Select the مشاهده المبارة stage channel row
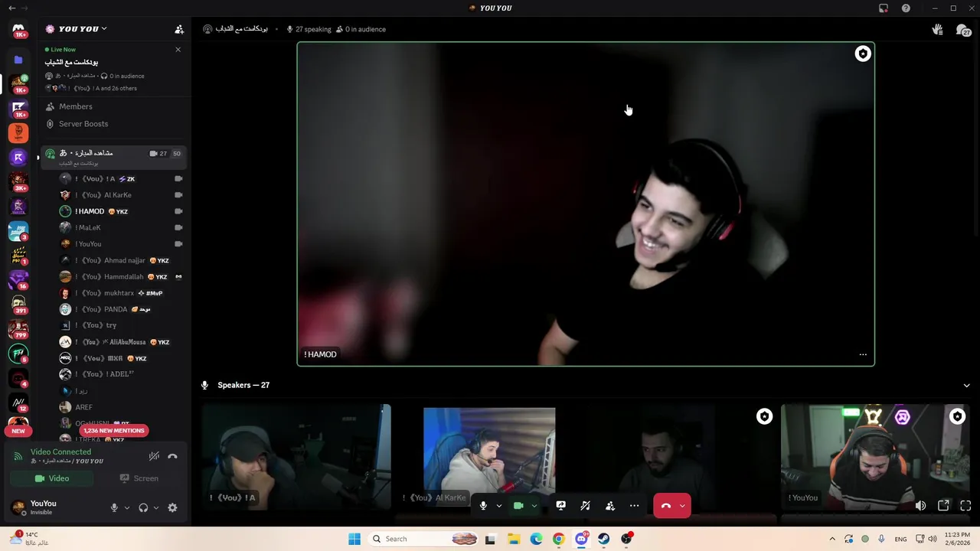 tap(115, 157)
